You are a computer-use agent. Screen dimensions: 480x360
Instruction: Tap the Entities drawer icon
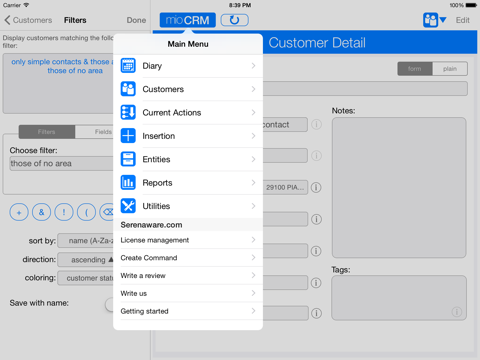tap(128, 159)
